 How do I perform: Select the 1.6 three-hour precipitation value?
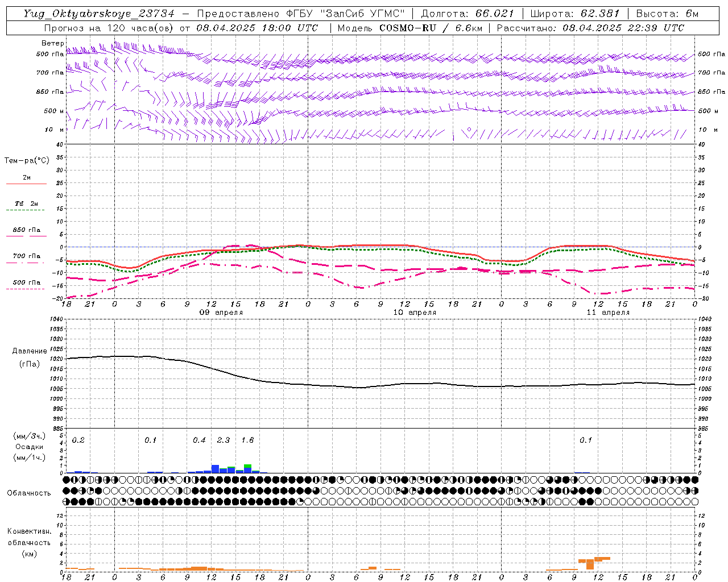coord(247,440)
